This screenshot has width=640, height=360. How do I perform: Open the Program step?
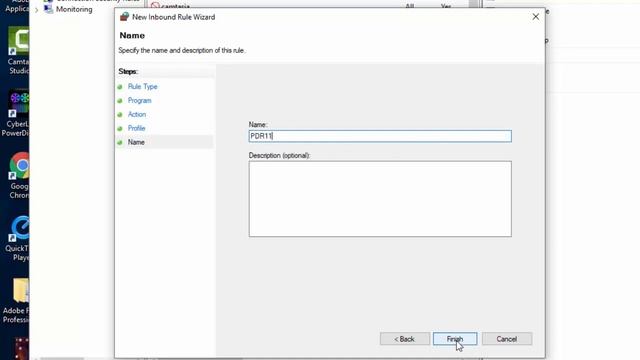point(139,100)
